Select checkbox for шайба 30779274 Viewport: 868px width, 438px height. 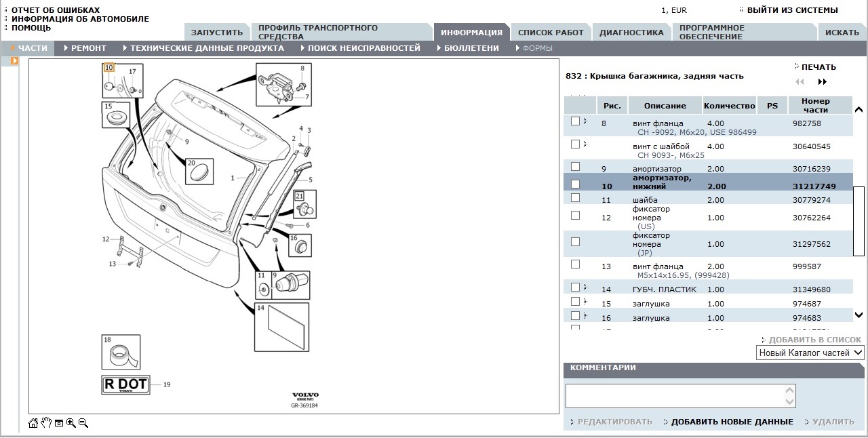click(576, 198)
